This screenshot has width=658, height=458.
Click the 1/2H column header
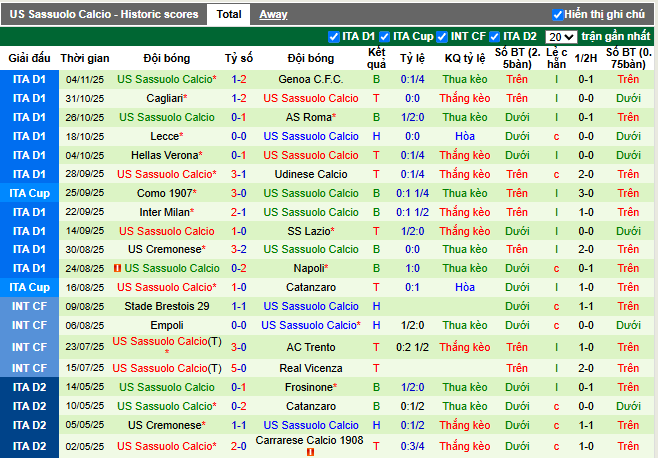click(586, 58)
